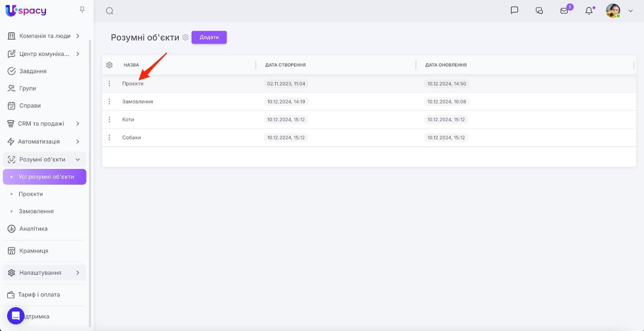Viewport: 644px width, 331px height.
Task: Click the Додати button
Action: (209, 37)
